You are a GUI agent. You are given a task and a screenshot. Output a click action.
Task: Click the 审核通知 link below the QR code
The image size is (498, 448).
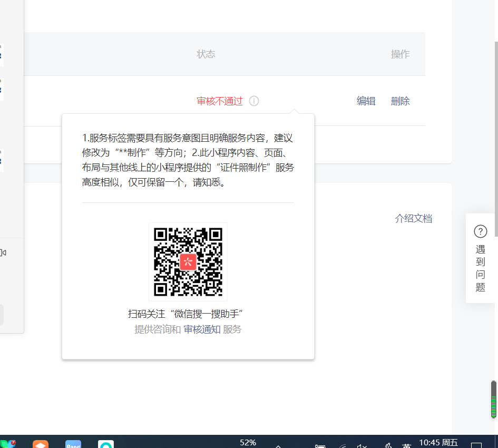tap(202, 329)
